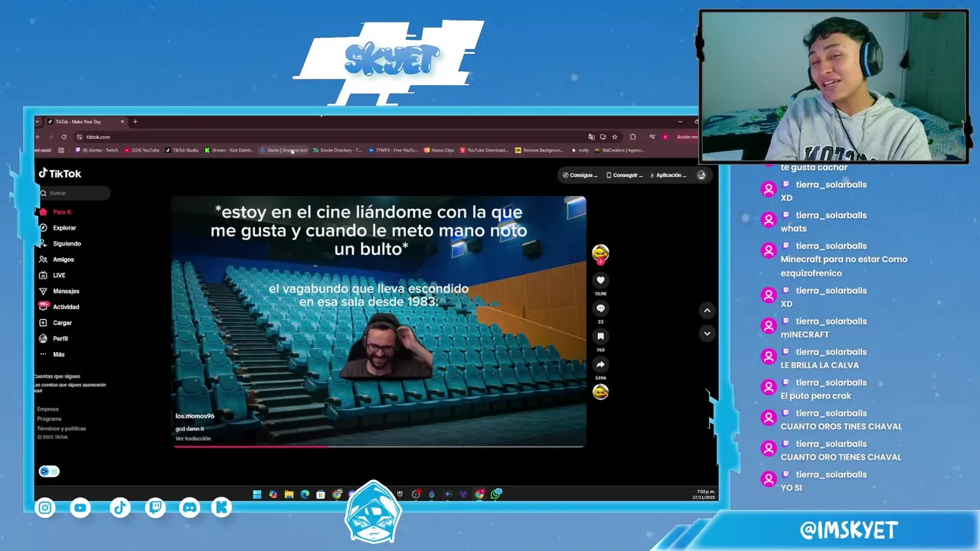This screenshot has width=980, height=551.
Task: Click the YouTube icon in the overlay
Action: [80, 507]
